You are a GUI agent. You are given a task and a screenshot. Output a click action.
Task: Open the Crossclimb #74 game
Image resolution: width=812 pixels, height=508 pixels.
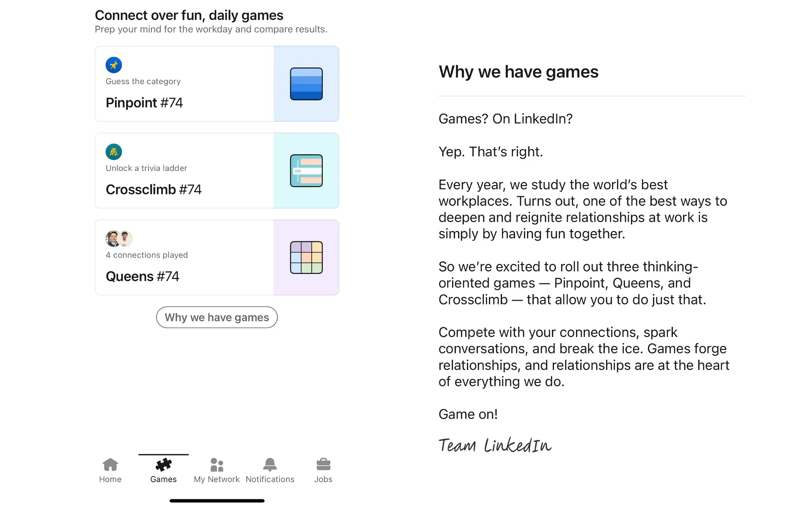(x=217, y=170)
